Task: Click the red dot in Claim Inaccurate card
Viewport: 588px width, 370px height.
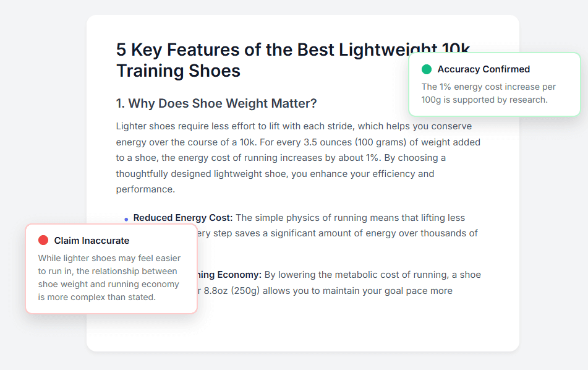Action: 43,240
